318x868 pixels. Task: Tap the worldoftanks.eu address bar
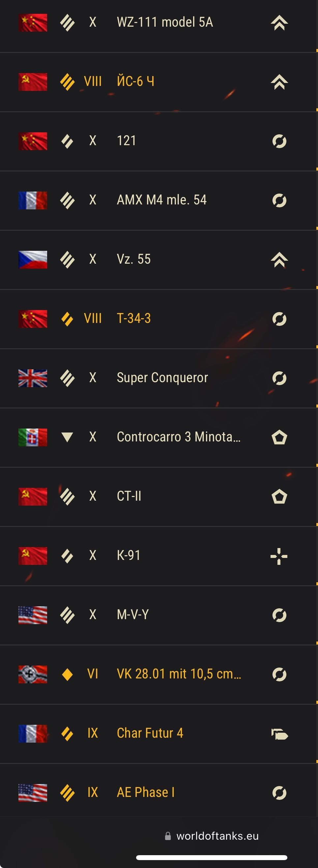[x=212, y=836]
